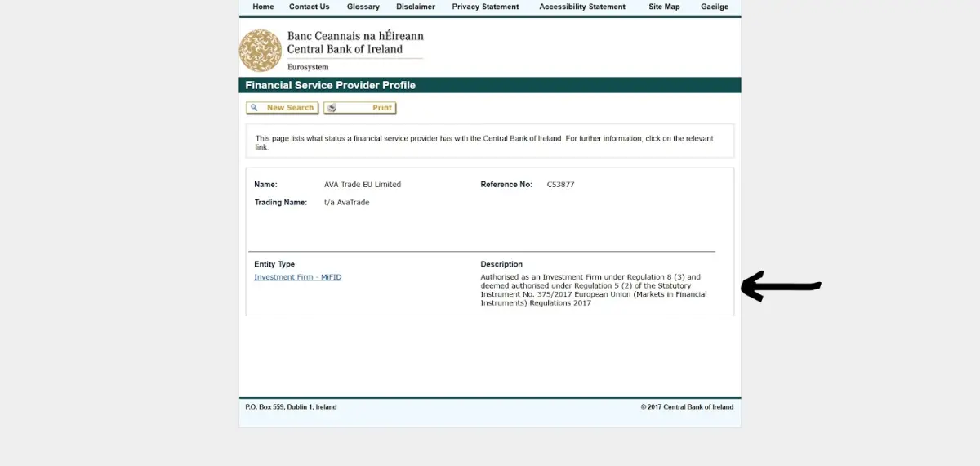The width and height of the screenshot is (980, 466).
Task: Click the Print button
Action: pyautogui.click(x=360, y=108)
